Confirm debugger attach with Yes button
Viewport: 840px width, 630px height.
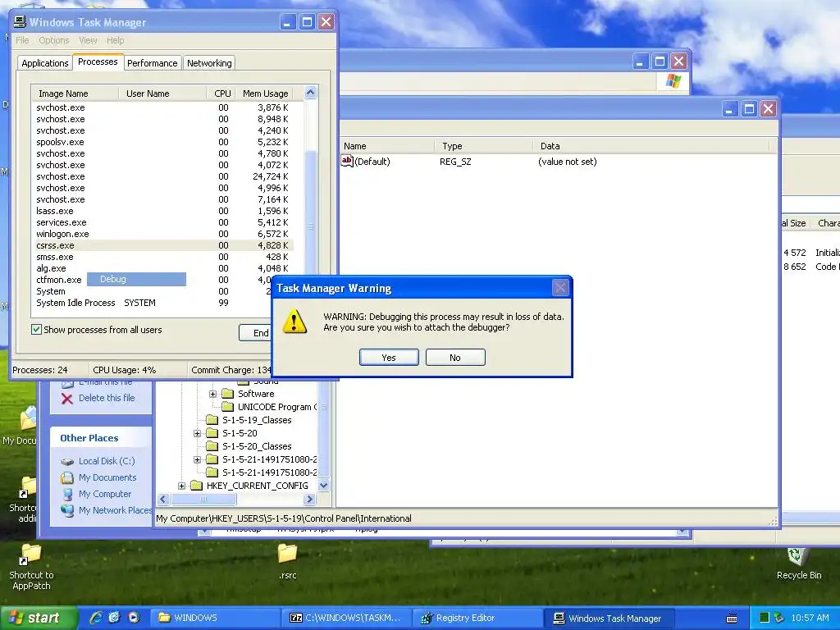[389, 358]
